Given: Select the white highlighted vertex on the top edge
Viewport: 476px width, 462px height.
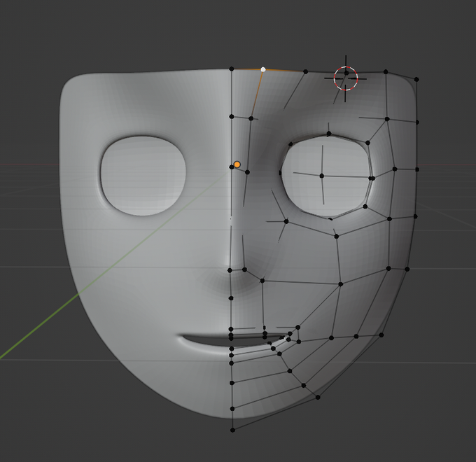Looking at the screenshot, I should coord(263,69).
